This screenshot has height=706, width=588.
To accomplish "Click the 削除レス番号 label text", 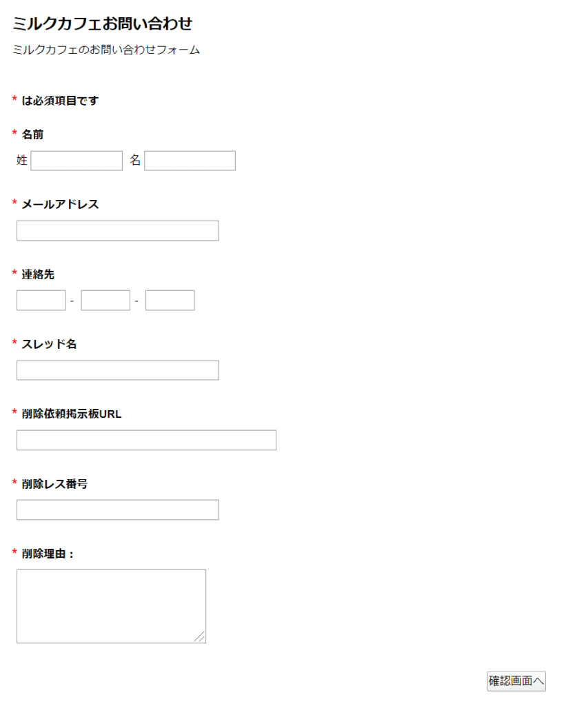I will (54, 484).
